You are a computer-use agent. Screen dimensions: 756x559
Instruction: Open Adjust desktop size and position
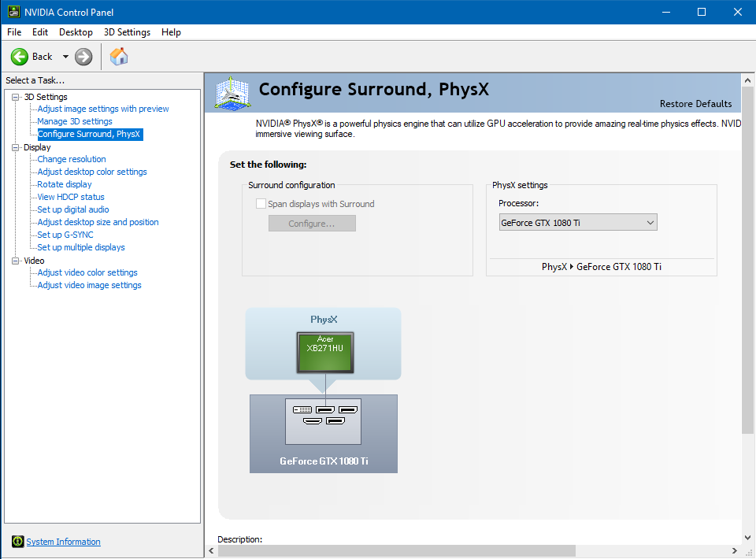pos(98,222)
